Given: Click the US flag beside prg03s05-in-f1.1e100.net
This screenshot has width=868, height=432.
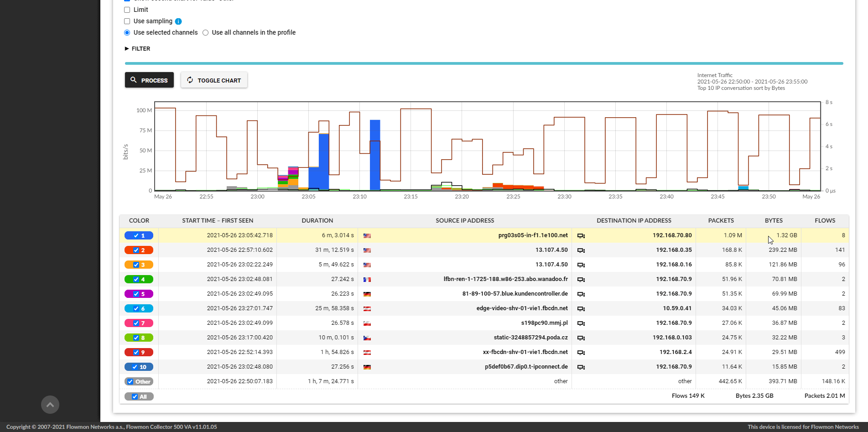Looking at the screenshot, I should pos(367,235).
